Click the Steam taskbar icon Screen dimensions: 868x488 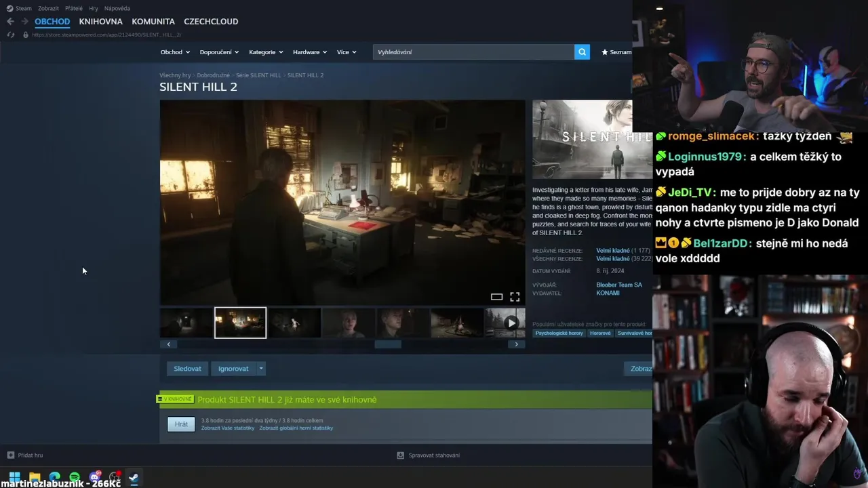coord(134,478)
